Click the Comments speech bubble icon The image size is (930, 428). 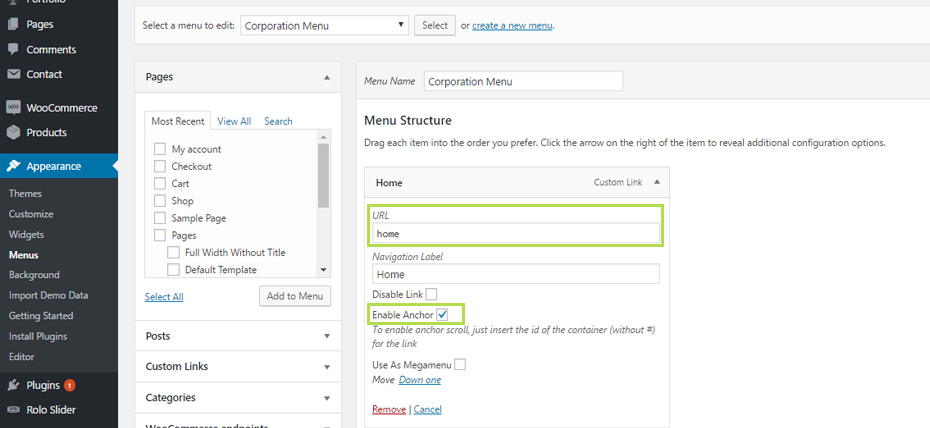pyautogui.click(x=13, y=49)
